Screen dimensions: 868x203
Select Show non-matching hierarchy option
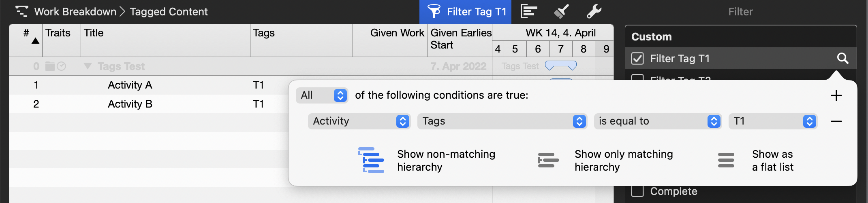427,161
